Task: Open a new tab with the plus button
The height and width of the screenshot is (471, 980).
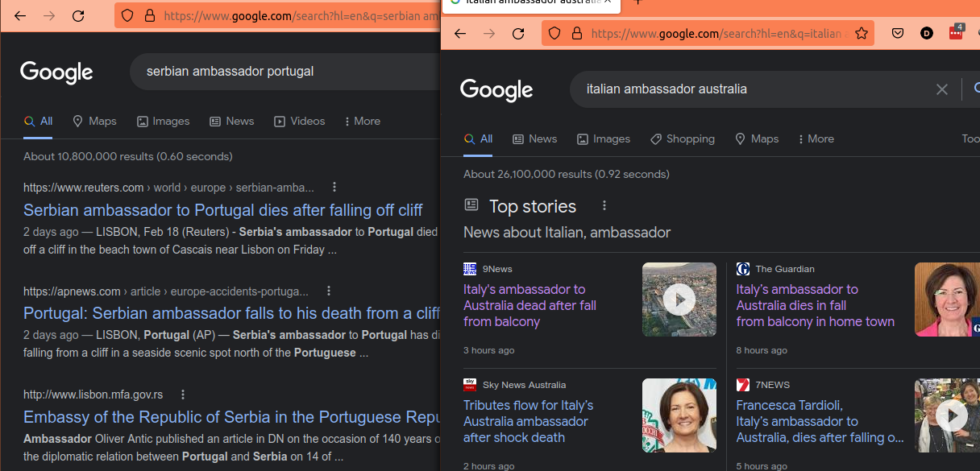Action: tap(637, 2)
